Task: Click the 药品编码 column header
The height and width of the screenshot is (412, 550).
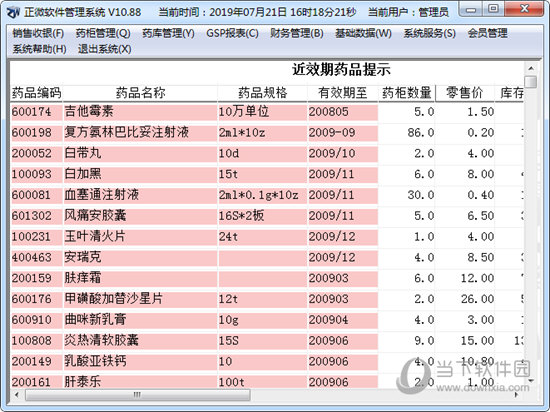Action: point(36,93)
